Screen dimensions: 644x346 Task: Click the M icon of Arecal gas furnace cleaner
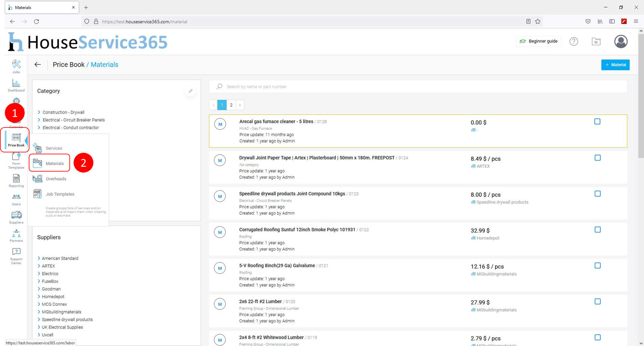pyautogui.click(x=220, y=124)
